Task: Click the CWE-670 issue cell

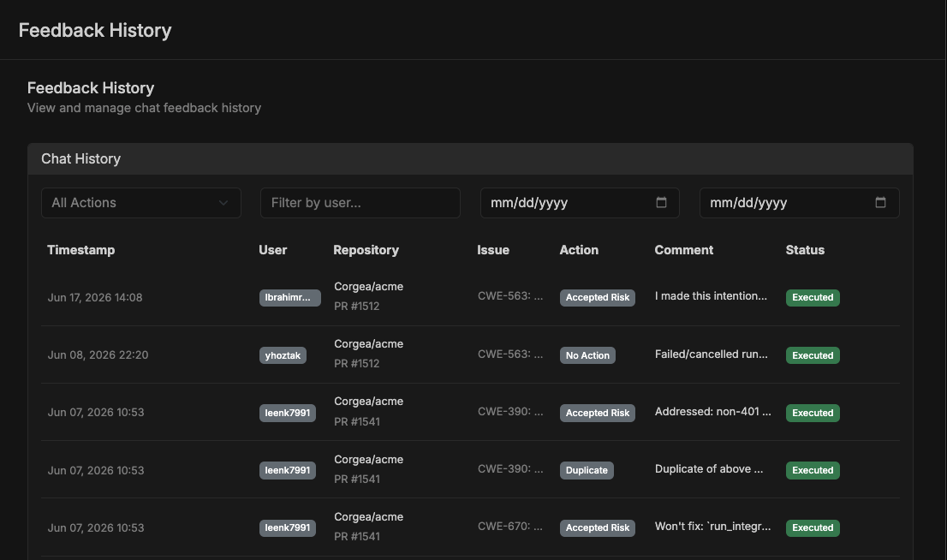Action: (510, 526)
